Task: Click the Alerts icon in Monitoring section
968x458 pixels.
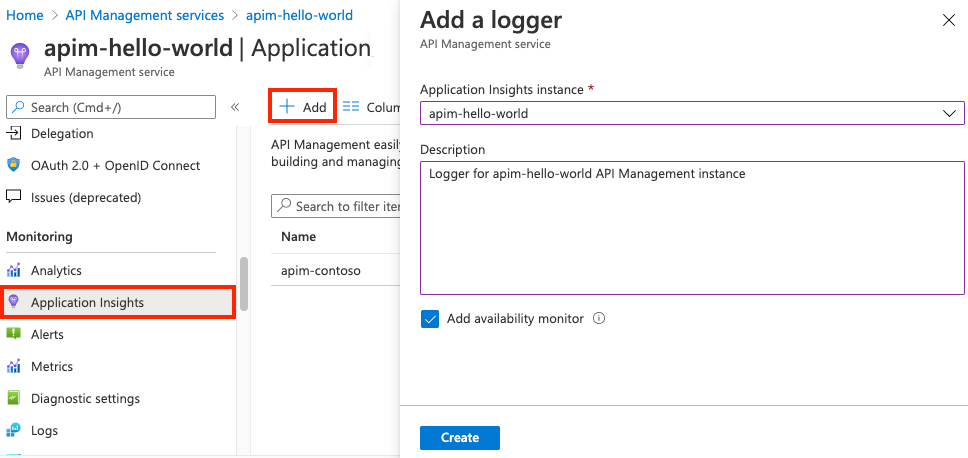Action: [14, 335]
